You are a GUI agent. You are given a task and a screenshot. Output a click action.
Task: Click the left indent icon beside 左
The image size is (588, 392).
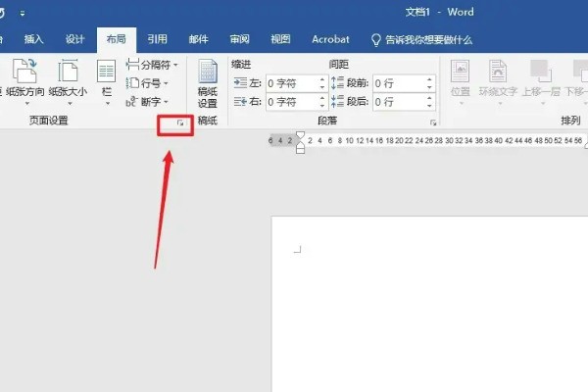(240, 83)
